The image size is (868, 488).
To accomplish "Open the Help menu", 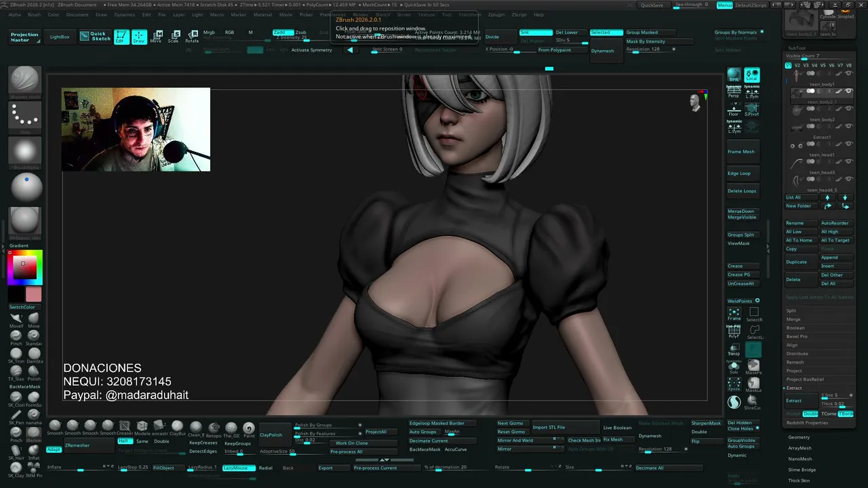I will click(x=538, y=14).
